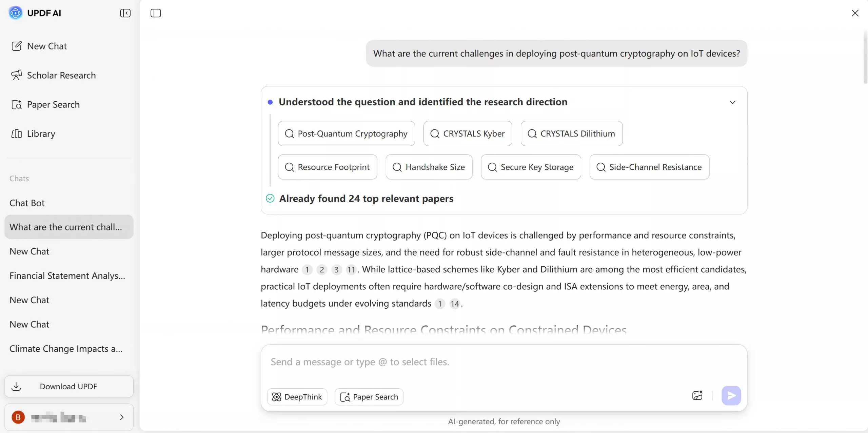
Task: Open the Chat Bot conversation
Action: [27, 203]
